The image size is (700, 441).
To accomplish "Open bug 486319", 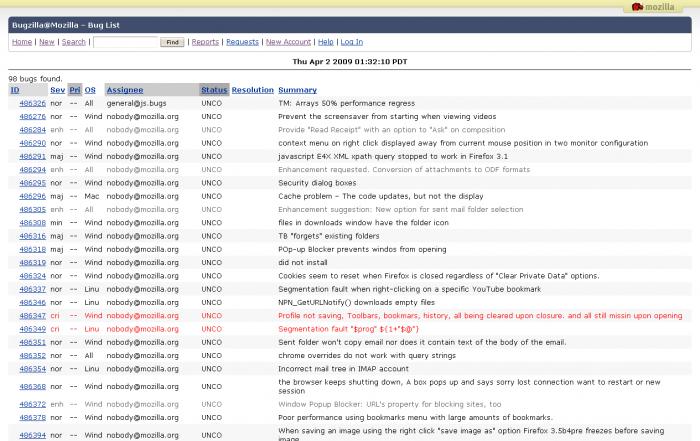I will (33, 263).
